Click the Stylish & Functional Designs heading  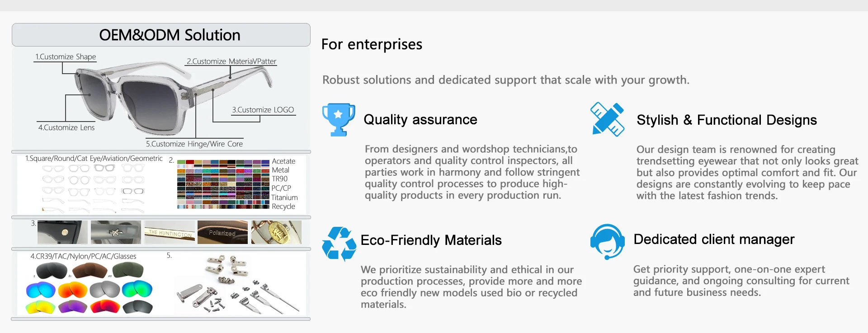(726, 120)
